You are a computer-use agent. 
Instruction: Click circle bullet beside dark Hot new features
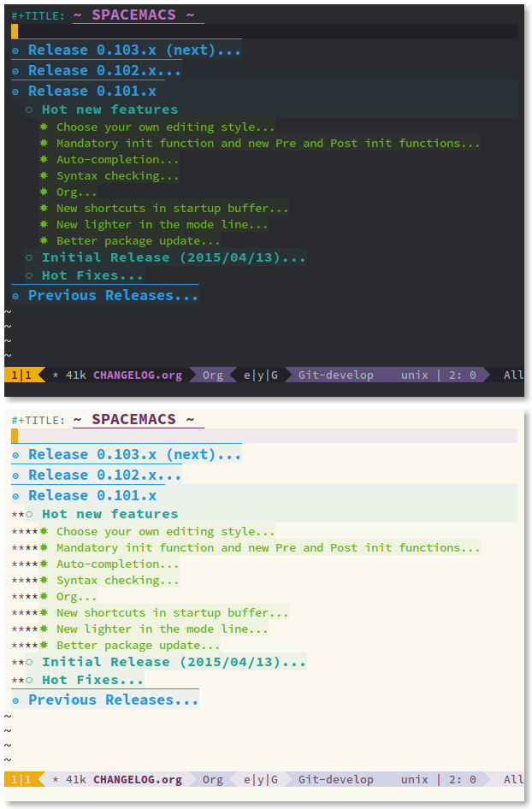tap(29, 110)
